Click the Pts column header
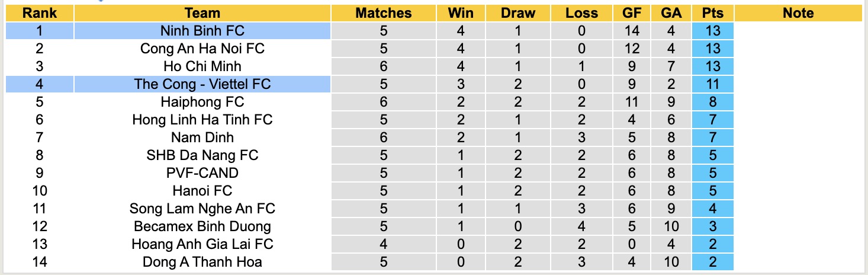This screenshot has height=275, width=868. click(712, 13)
